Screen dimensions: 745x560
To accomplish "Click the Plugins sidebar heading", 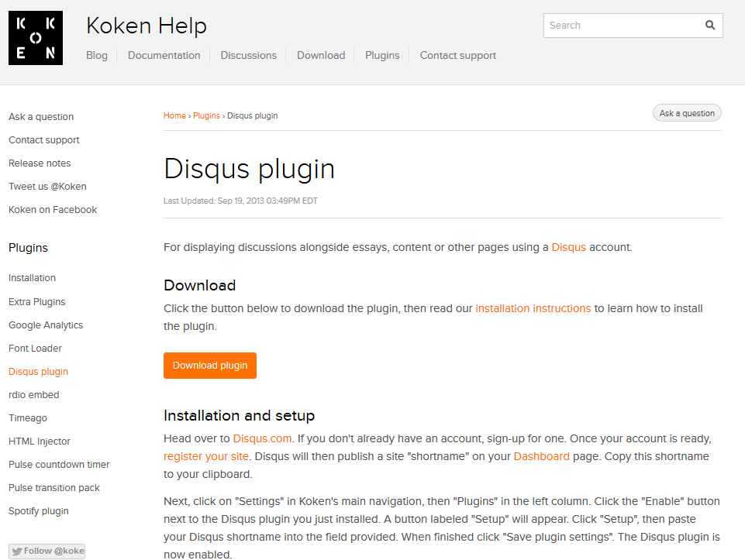I will coord(28,248).
